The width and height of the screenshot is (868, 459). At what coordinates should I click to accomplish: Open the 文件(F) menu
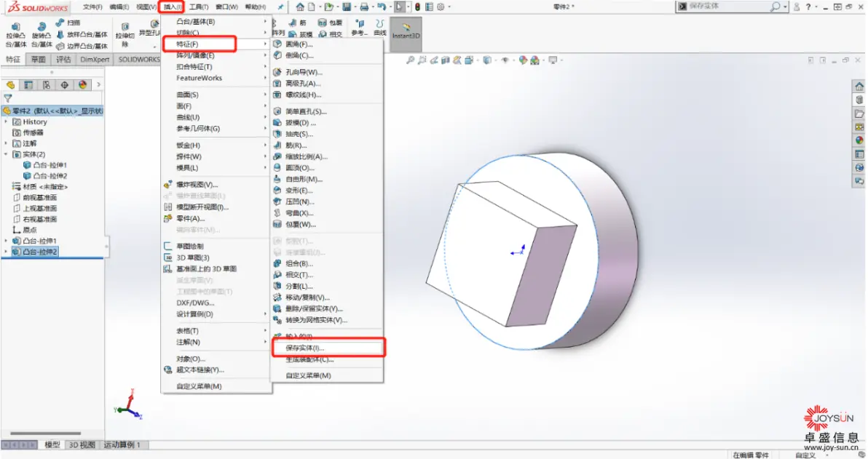point(92,7)
